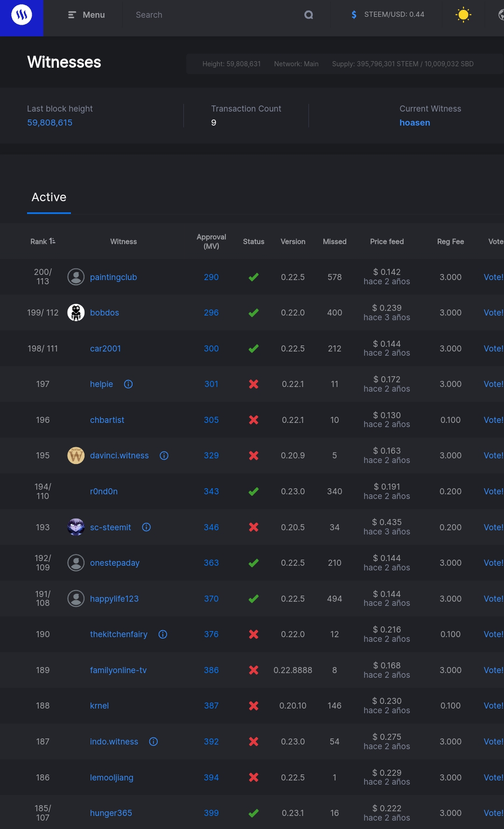504x829 pixels.
Task: Sort by Rank column header
Action: [x=43, y=241]
